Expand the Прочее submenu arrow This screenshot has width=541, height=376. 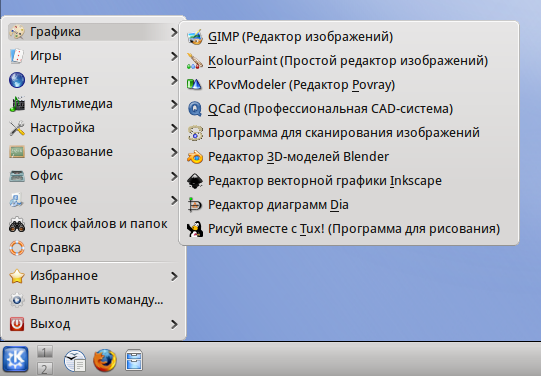click(174, 200)
